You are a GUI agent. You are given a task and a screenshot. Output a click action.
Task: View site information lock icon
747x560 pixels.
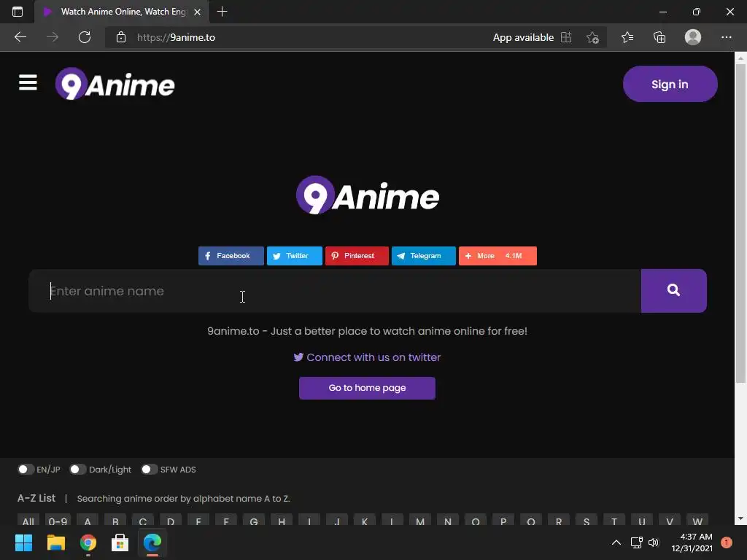(x=121, y=37)
